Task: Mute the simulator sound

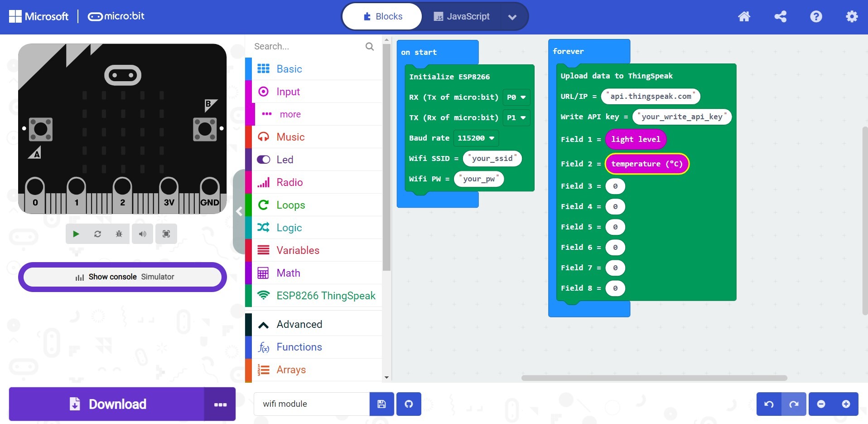Action: tap(142, 234)
